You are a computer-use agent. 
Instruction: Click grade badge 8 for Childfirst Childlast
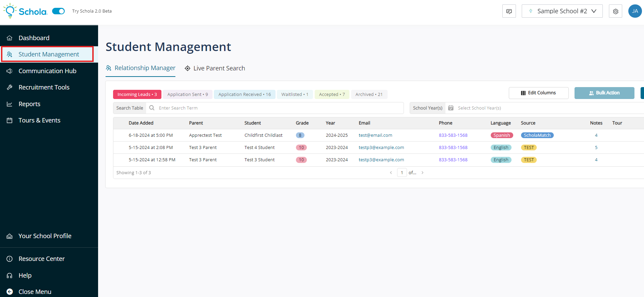pos(300,135)
